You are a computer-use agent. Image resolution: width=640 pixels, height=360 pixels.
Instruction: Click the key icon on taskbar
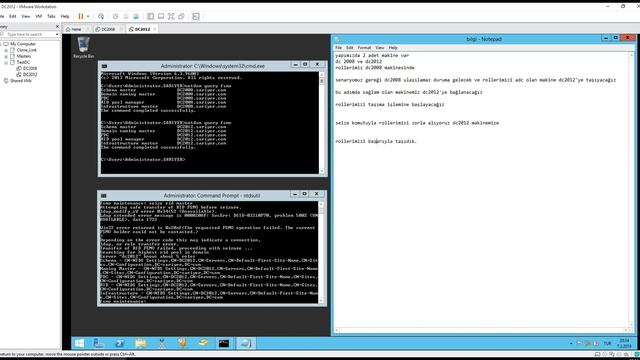(182, 343)
